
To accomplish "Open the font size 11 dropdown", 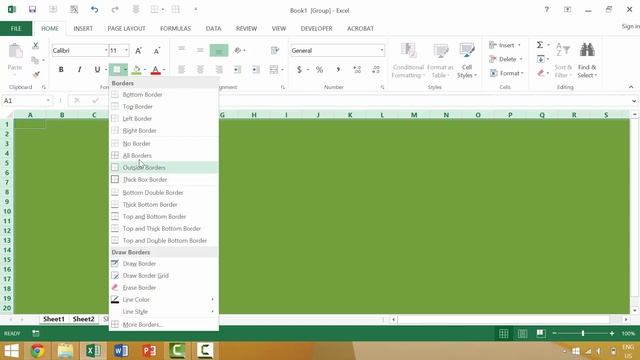I will pos(126,50).
